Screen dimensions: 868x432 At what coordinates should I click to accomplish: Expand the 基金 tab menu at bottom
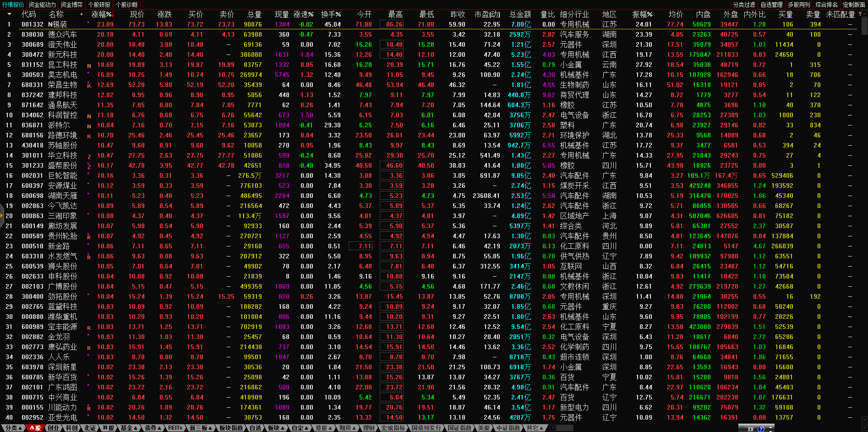[x=129, y=428]
